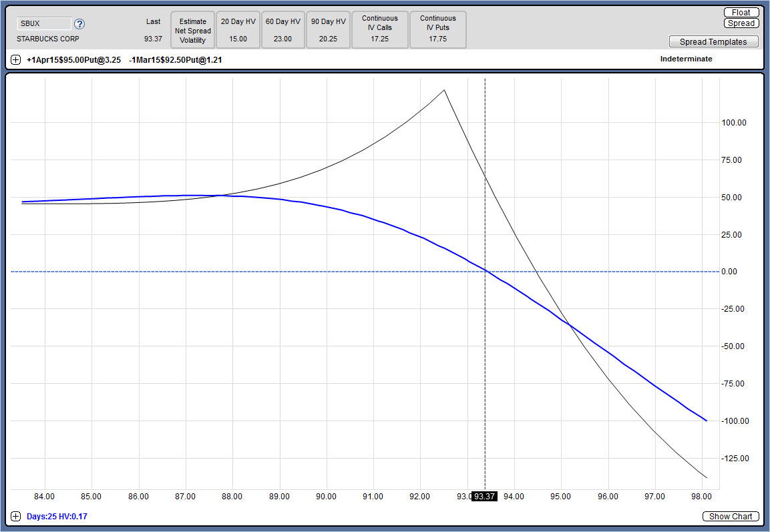Select the 20 Day HV box
The height and width of the screenshot is (532, 770).
[238, 30]
